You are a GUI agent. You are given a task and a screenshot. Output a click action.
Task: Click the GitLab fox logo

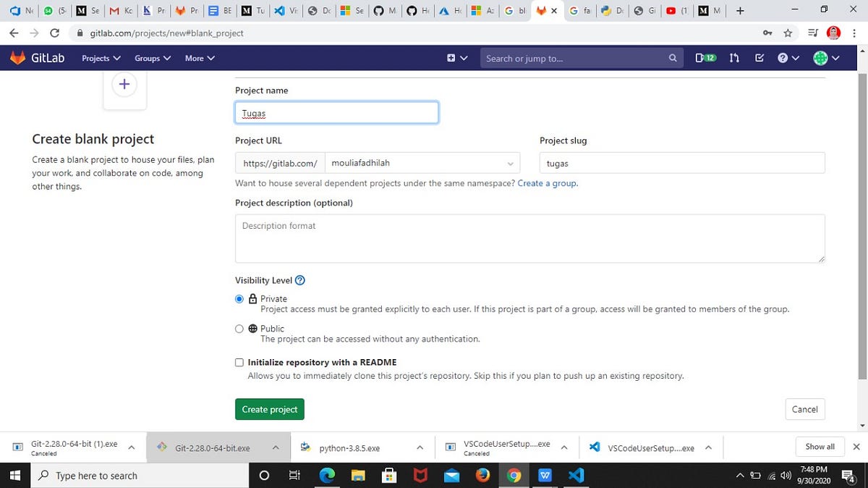[x=16, y=58]
